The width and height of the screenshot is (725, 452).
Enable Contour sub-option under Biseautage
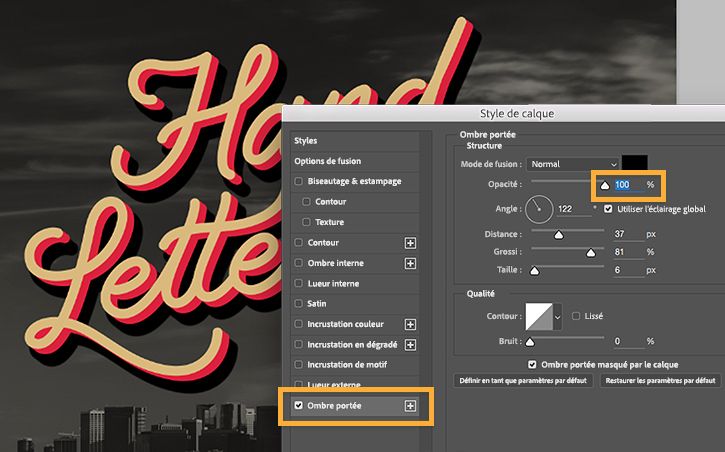pyautogui.click(x=306, y=202)
